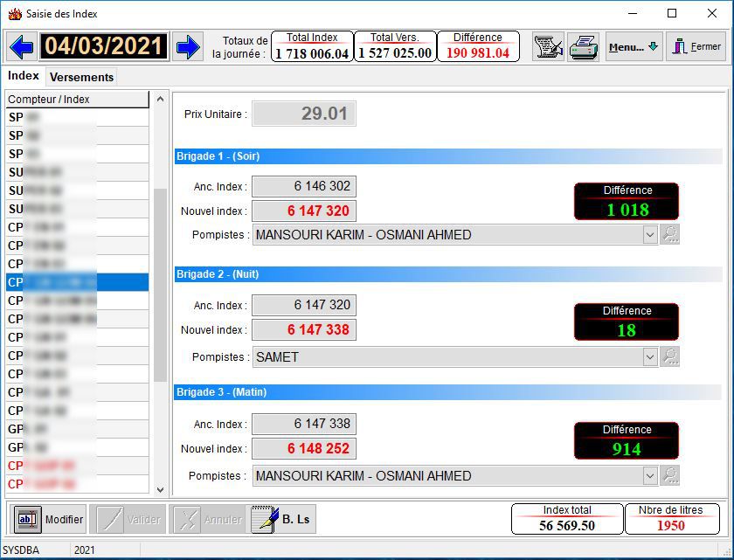Expand the Brigade 3 Pompistes dropdown
The width and height of the screenshot is (734, 560).
pyautogui.click(x=650, y=476)
